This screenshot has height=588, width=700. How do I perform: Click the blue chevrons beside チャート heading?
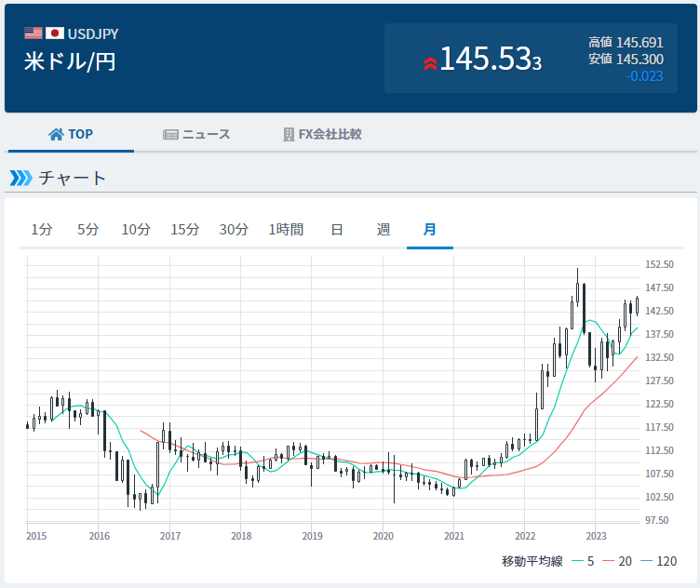click(20, 178)
